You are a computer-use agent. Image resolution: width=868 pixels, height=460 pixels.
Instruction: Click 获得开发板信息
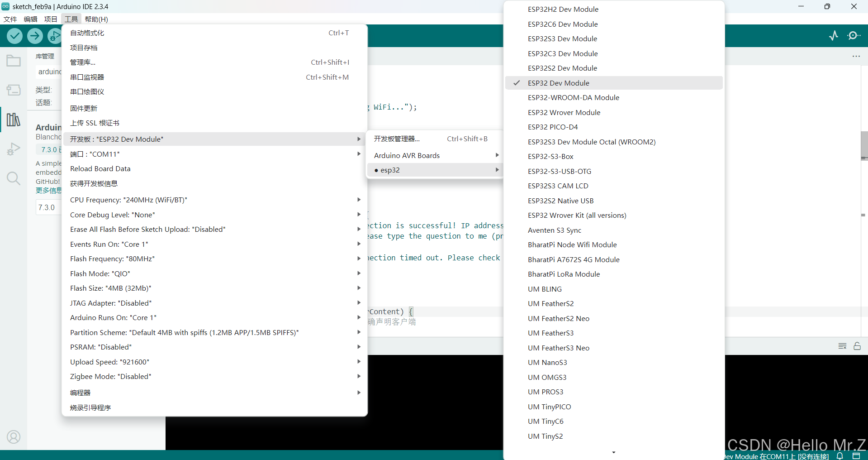214,183
